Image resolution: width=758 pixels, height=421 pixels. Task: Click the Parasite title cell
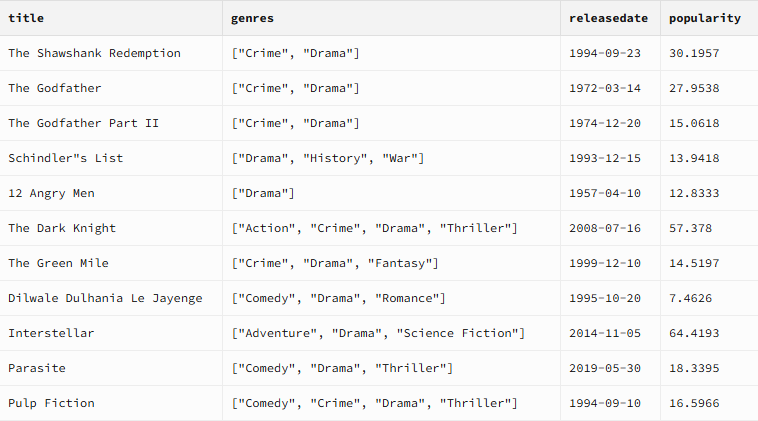[111, 368]
